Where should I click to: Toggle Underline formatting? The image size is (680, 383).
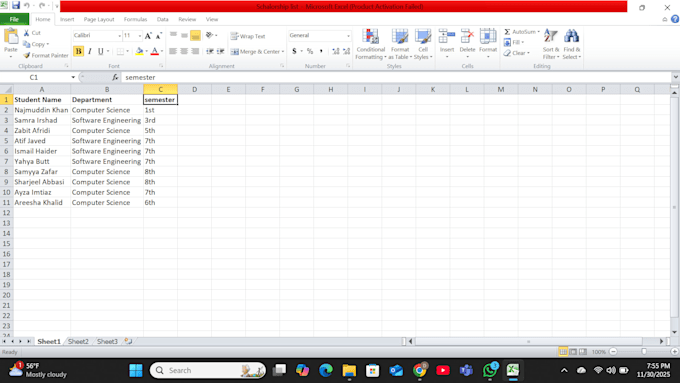coord(101,52)
